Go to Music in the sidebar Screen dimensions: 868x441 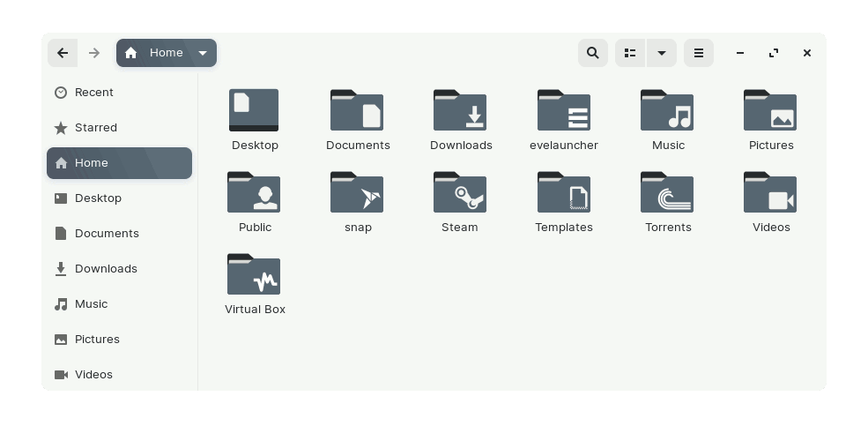coord(120,304)
